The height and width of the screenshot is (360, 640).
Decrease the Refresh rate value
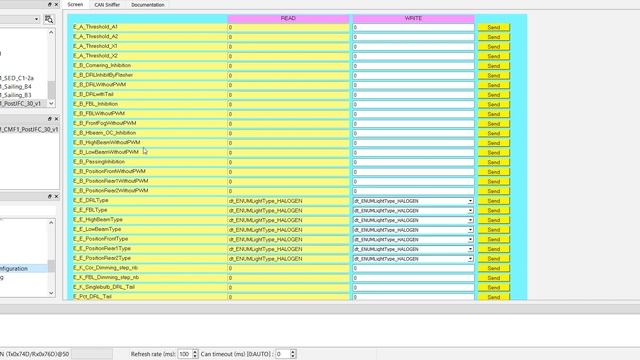195,356
